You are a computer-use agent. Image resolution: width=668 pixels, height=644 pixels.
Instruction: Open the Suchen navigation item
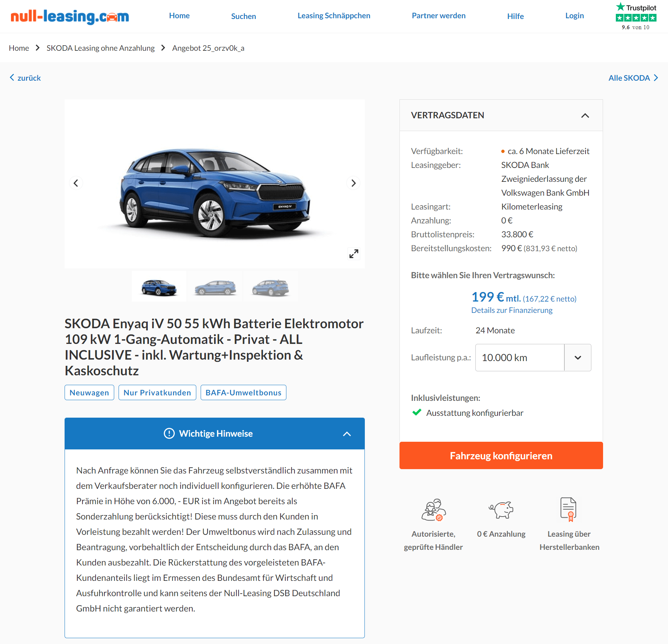point(243,16)
